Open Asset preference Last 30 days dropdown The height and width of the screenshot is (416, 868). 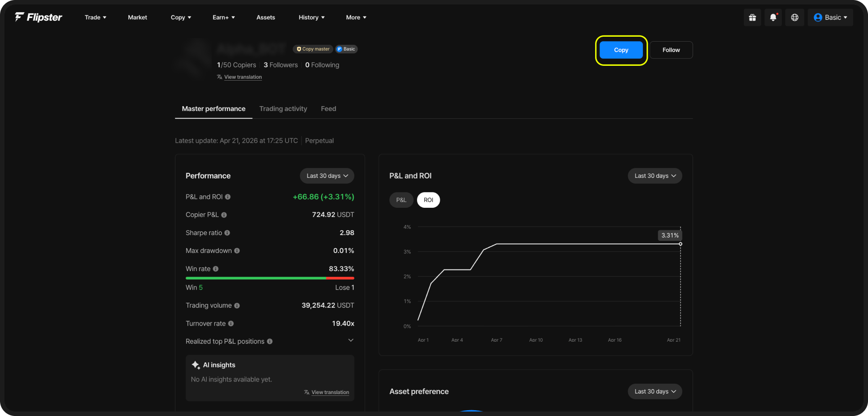click(x=655, y=391)
